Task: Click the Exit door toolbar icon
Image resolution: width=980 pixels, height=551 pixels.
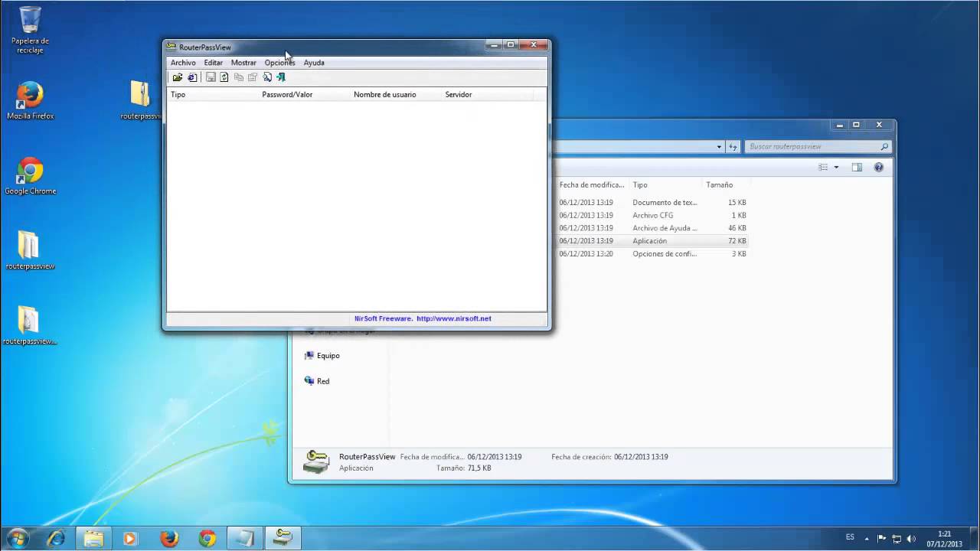Action: click(x=281, y=77)
